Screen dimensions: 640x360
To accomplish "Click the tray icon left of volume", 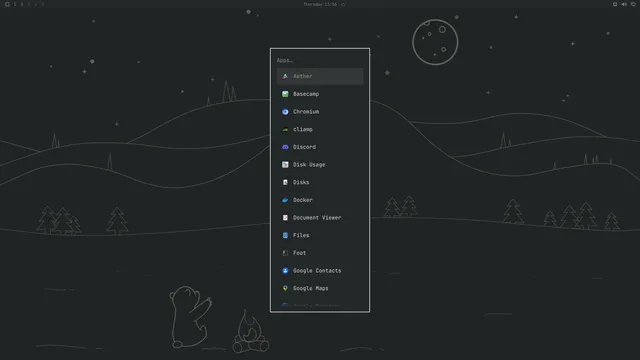I will coord(615,4).
